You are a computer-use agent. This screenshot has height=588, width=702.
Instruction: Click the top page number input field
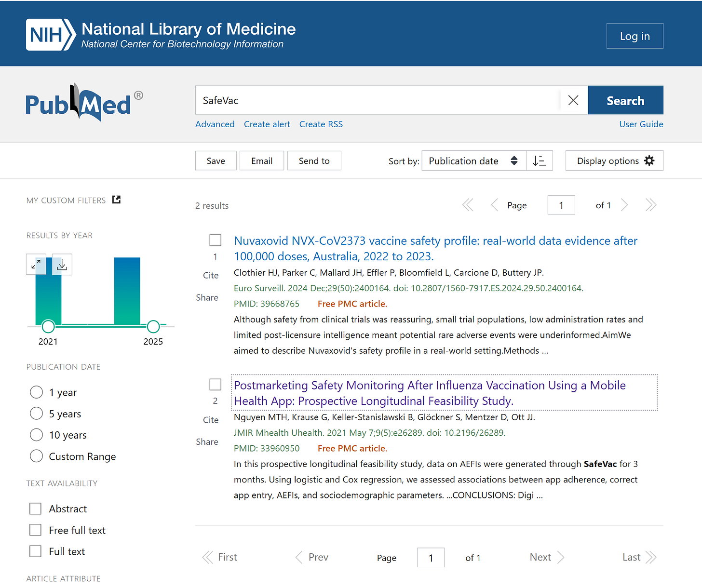coord(561,205)
